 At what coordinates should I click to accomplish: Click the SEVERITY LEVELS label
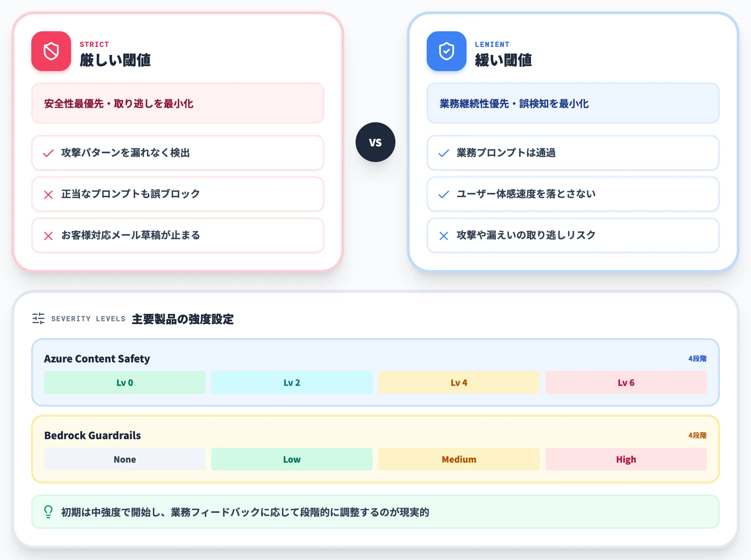click(x=88, y=319)
